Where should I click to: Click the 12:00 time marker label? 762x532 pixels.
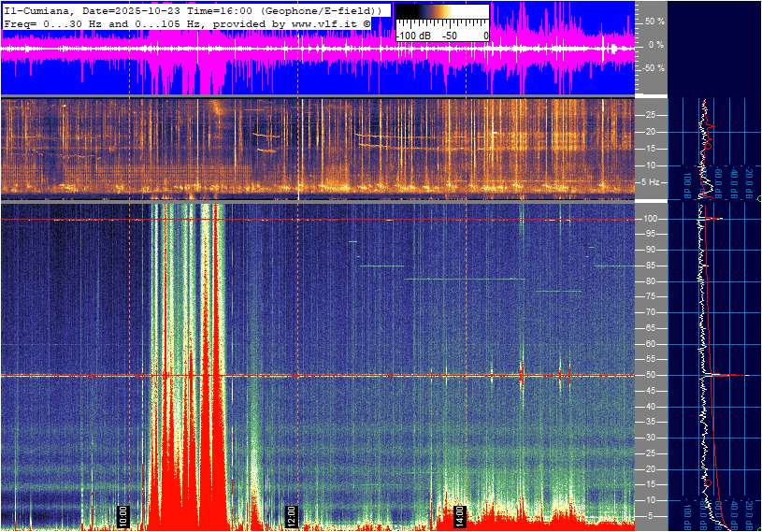[x=291, y=515]
